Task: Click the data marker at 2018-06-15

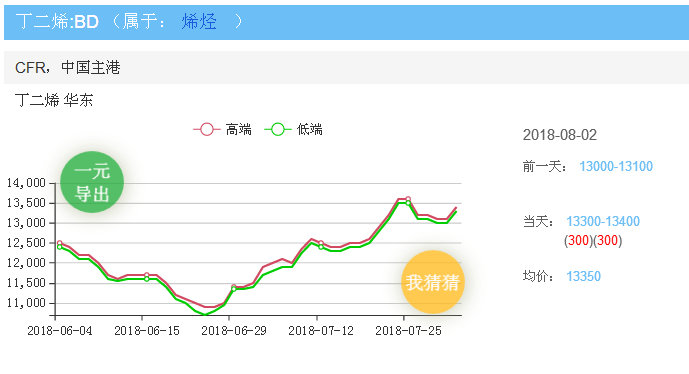Action: pyautogui.click(x=147, y=275)
